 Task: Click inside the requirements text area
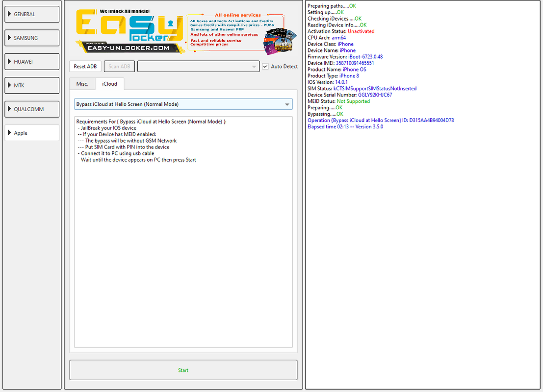pos(183,232)
